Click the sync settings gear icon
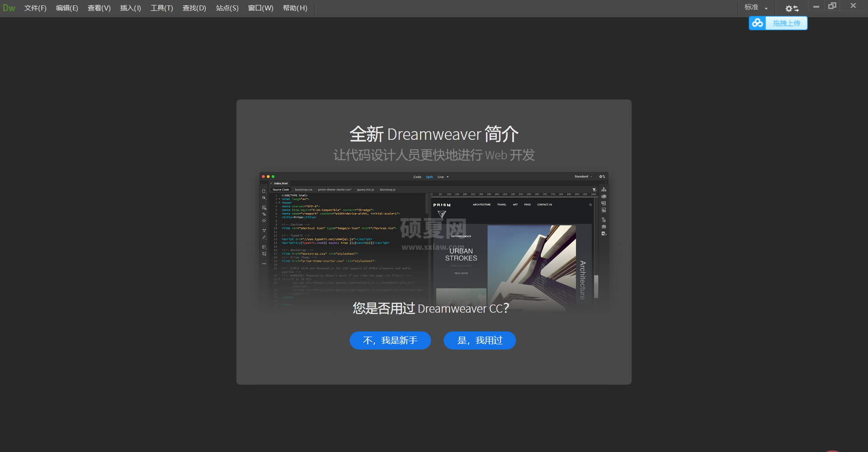Image resolution: width=868 pixels, height=452 pixels. pyautogui.click(x=792, y=8)
